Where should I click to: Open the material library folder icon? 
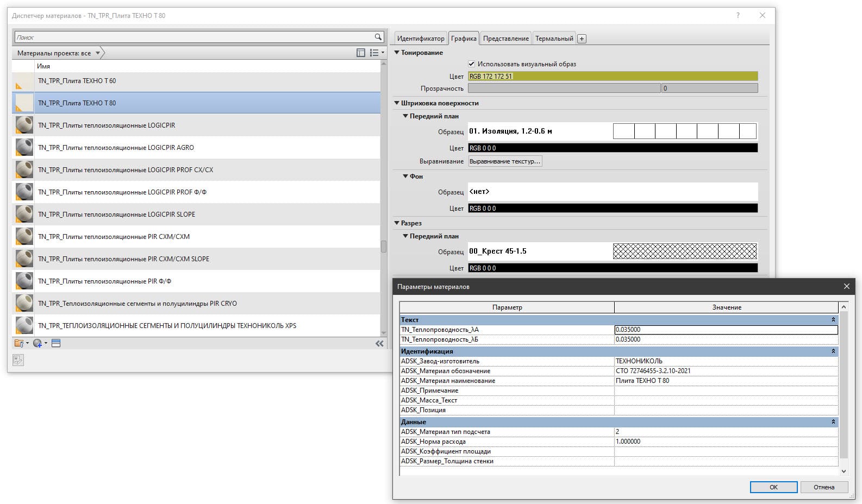coord(19,343)
